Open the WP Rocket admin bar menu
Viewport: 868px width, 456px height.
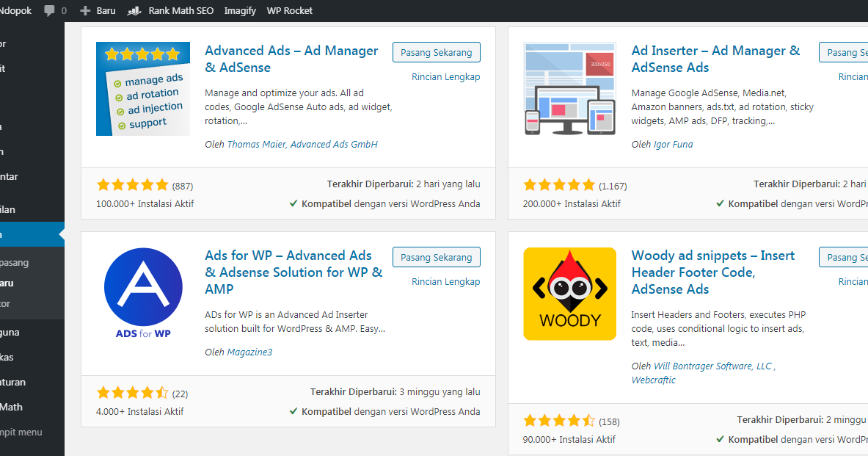coord(289,10)
